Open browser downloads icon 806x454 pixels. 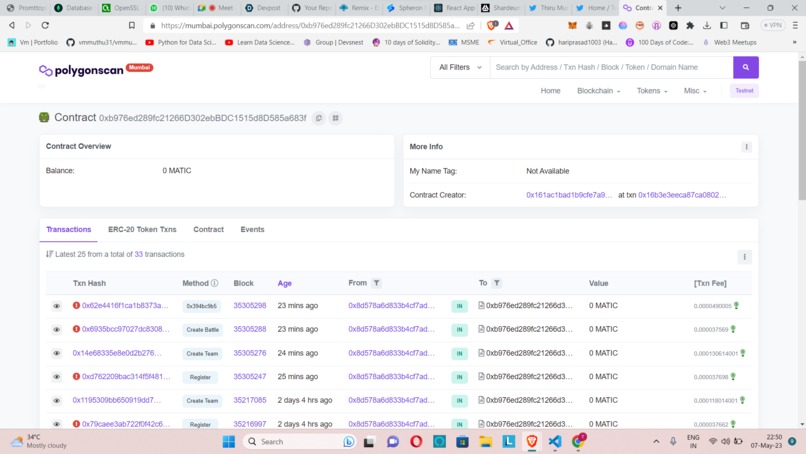pyautogui.click(x=707, y=25)
